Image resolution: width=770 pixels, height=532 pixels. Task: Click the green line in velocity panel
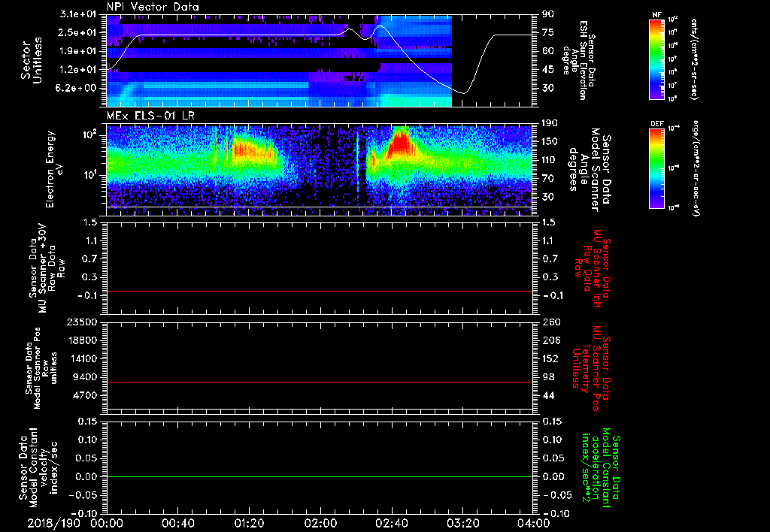pyautogui.click(x=320, y=477)
